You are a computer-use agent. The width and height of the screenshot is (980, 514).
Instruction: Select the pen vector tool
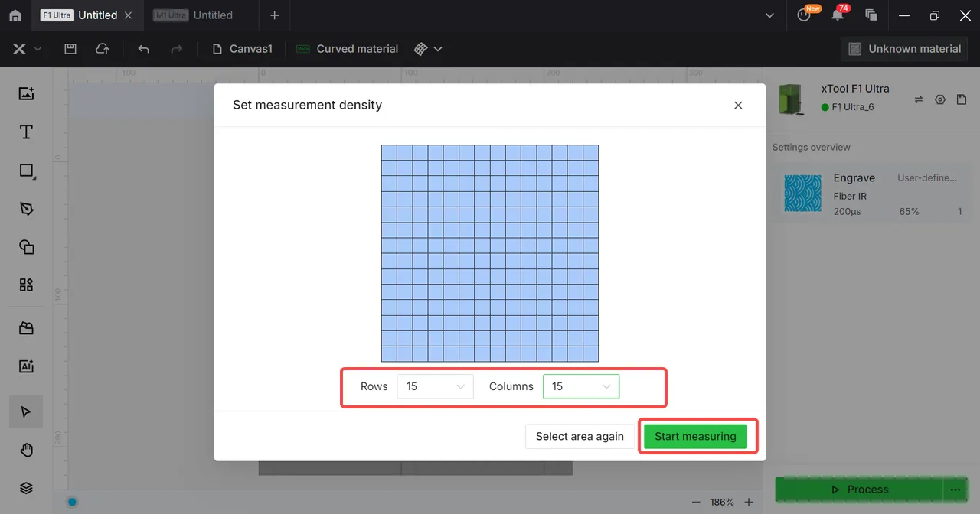pyautogui.click(x=26, y=209)
